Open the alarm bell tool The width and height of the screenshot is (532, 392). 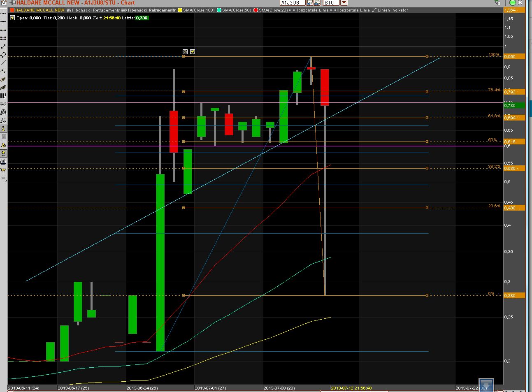pos(3,145)
